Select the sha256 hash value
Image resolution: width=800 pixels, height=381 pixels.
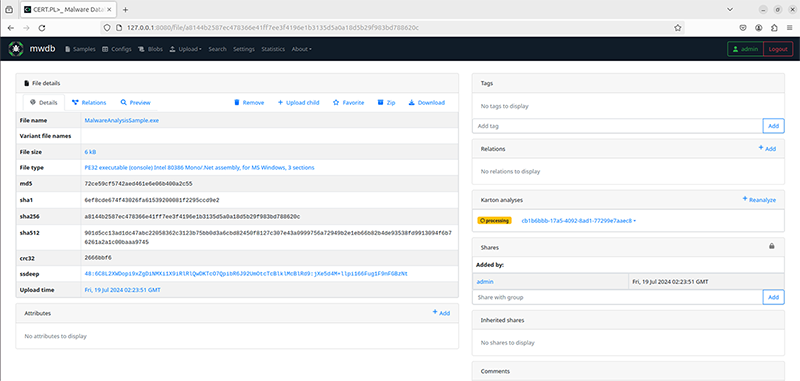[192, 216]
